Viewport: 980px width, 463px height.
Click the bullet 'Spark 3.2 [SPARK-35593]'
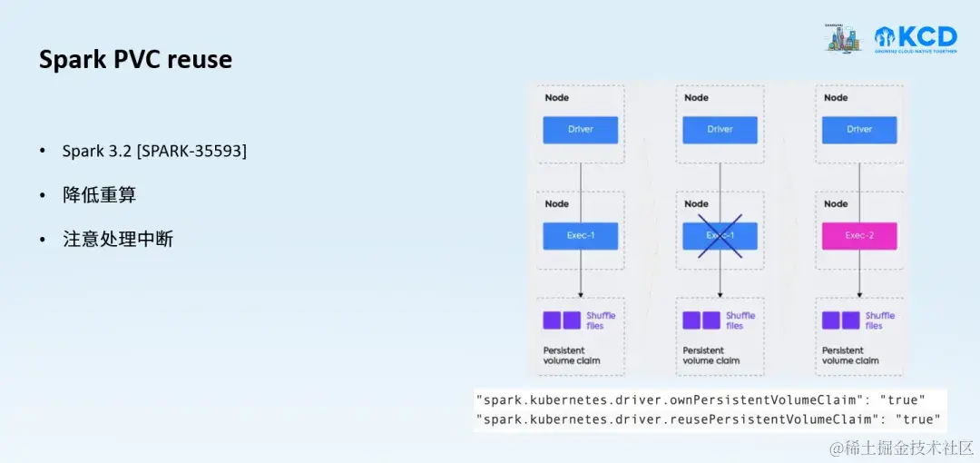click(154, 151)
